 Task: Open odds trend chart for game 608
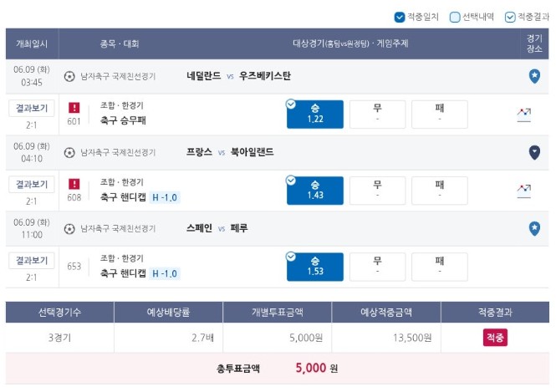pos(523,191)
